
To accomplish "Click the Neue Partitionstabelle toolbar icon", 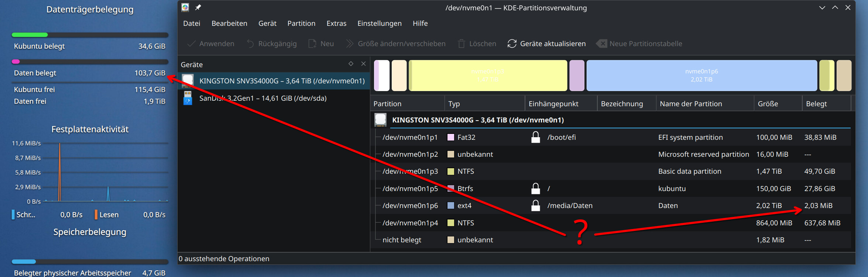I will (x=601, y=44).
